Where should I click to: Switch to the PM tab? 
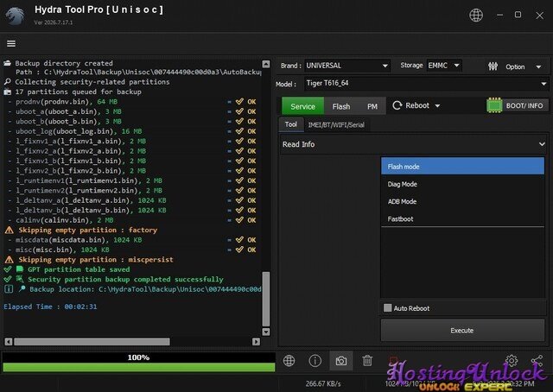tap(372, 106)
